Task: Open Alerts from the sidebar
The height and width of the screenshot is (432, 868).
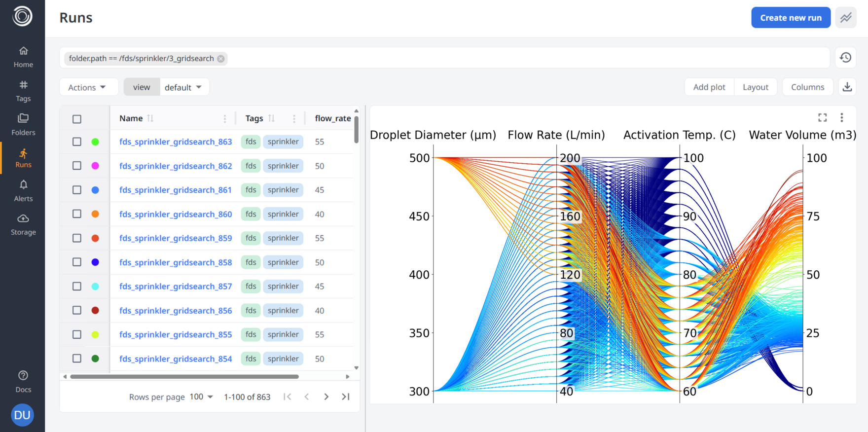Action: click(x=23, y=190)
